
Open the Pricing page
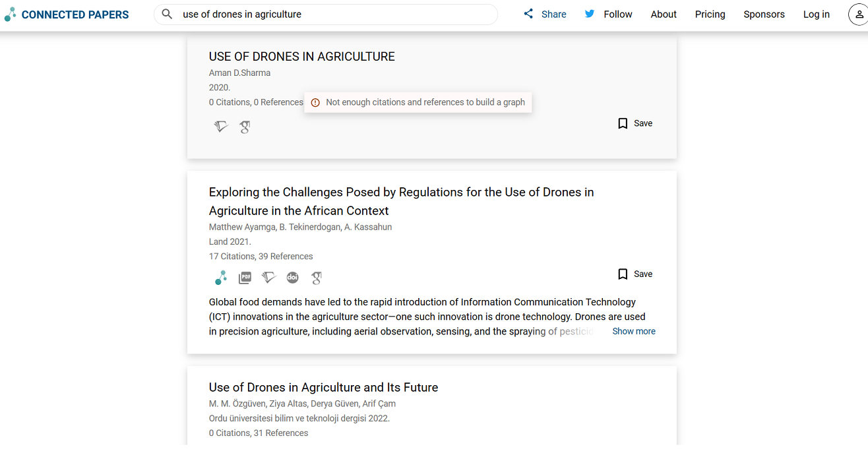[710, 14]
